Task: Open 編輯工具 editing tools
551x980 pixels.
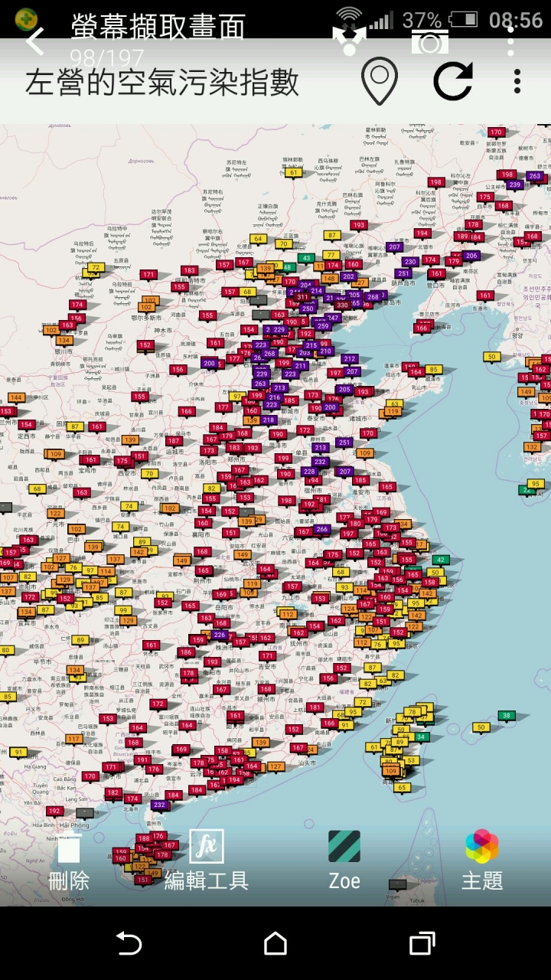Action: click(x=207, y=861)
